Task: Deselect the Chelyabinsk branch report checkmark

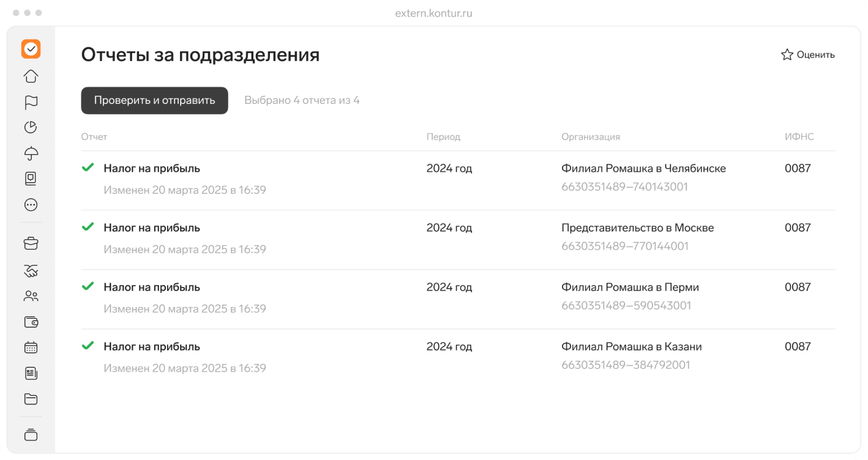Action: coord(88,168)
